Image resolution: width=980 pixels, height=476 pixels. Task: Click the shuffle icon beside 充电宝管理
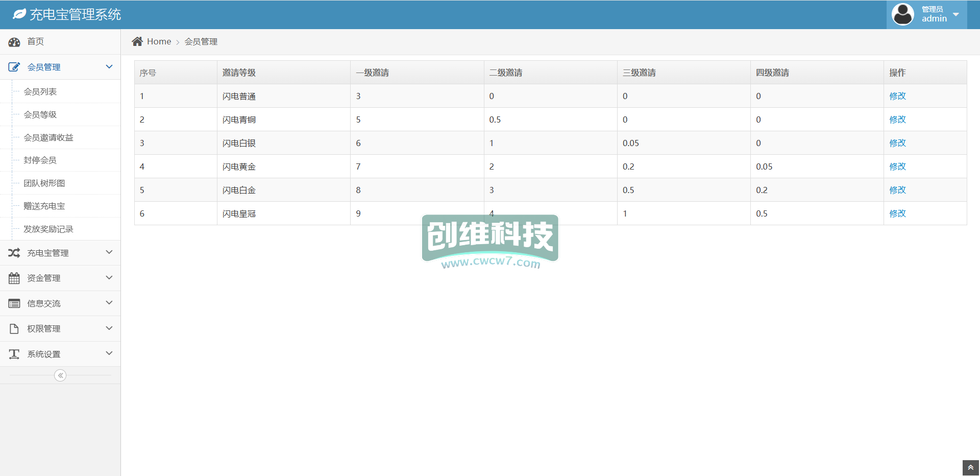pos(14,253)
